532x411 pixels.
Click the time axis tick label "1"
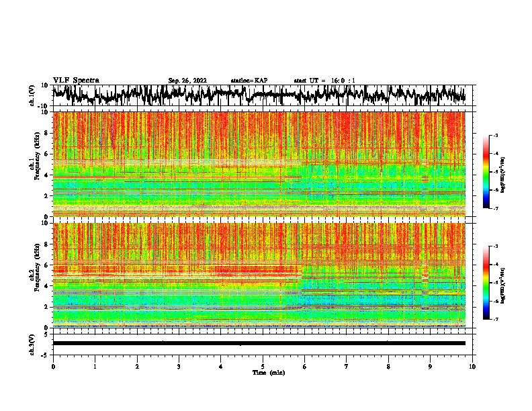click(x=95, y=367)
